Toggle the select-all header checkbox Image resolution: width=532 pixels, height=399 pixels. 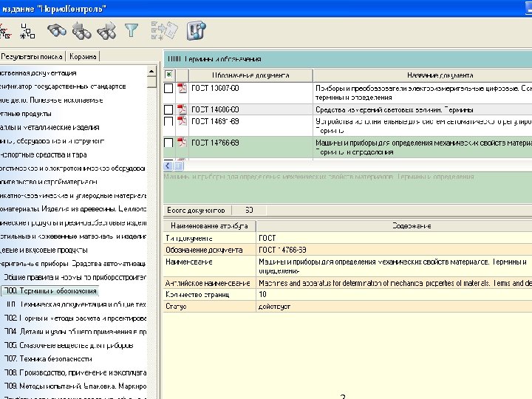[x=169, y=75]
